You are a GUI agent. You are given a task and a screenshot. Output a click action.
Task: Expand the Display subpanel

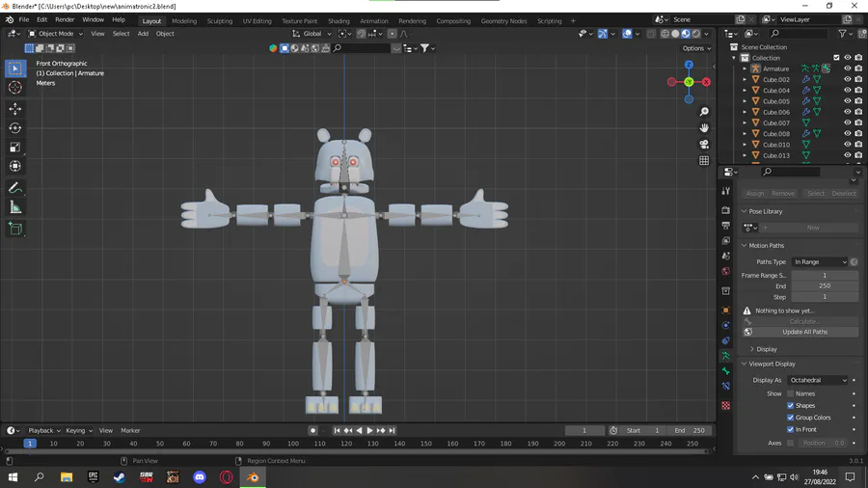point(764,349)
